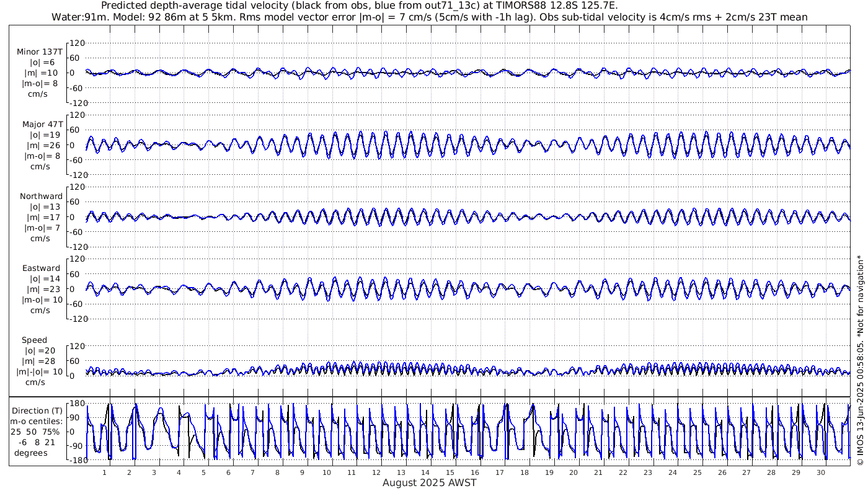Viewport: 868px width, 496px height.
Task: Click the '|m| =23' Eastward value
Action: coord(42,289)
